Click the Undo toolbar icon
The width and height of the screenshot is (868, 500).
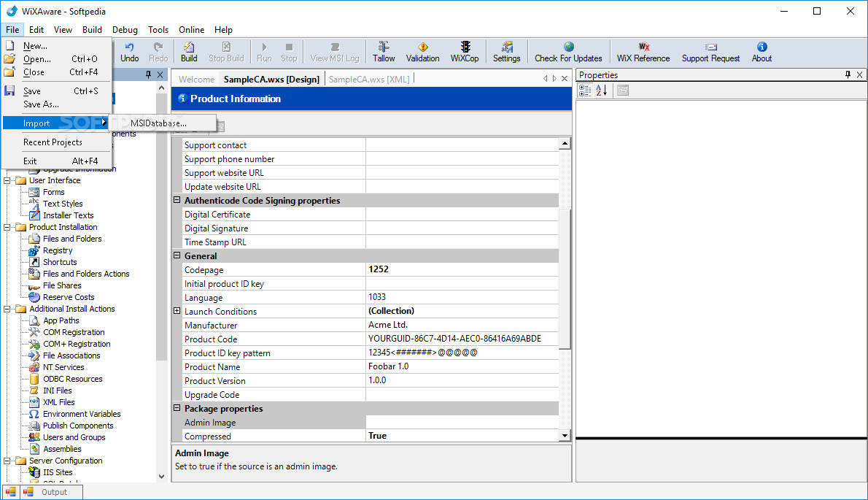(x=130, y=52)
